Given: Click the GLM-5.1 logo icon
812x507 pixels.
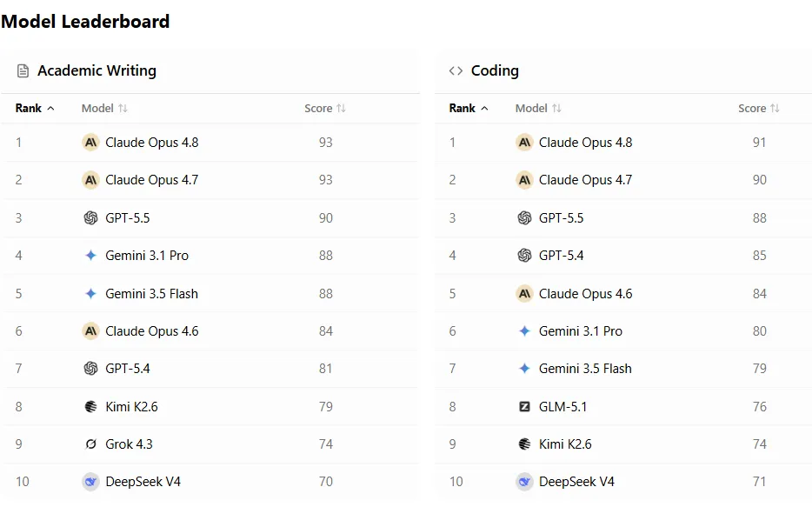Looking at the screenshot, I should pos(524,406).
